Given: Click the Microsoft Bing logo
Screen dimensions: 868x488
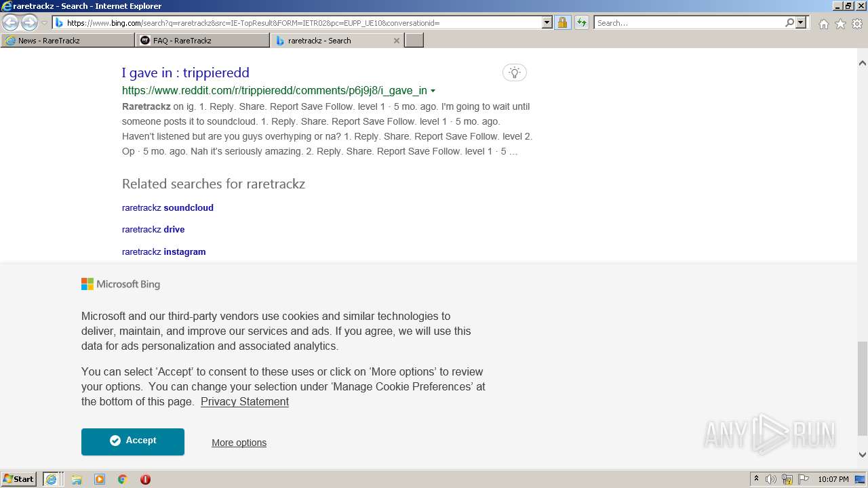Looking at the screenshot, I should 121,284.
